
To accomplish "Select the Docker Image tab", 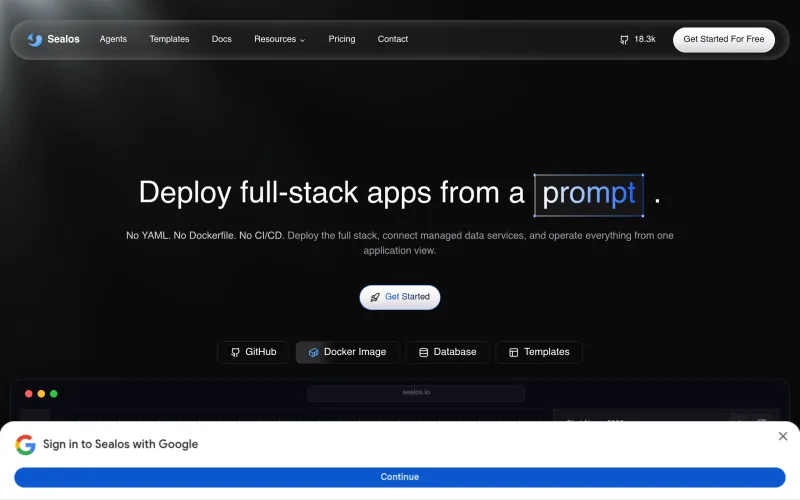I will pyautogui.click(x=347, y=352).
